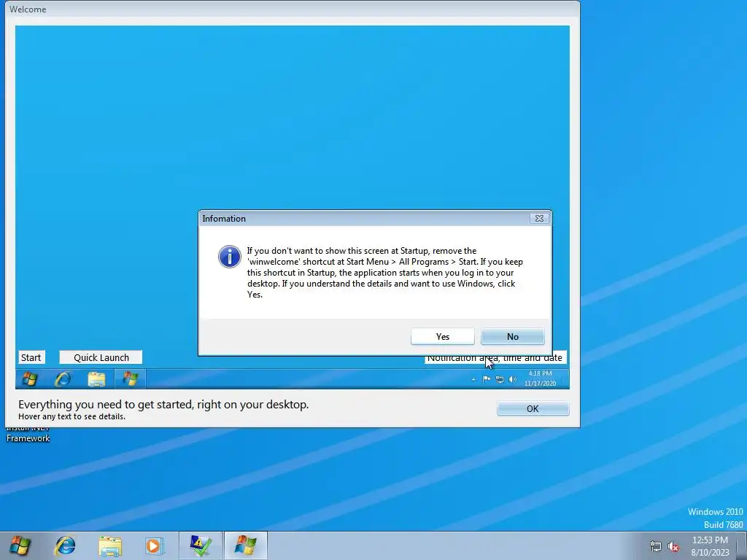Click the info icon in dialog
The width and height of the screenshot is (747, 560).
tap(230, 257)
